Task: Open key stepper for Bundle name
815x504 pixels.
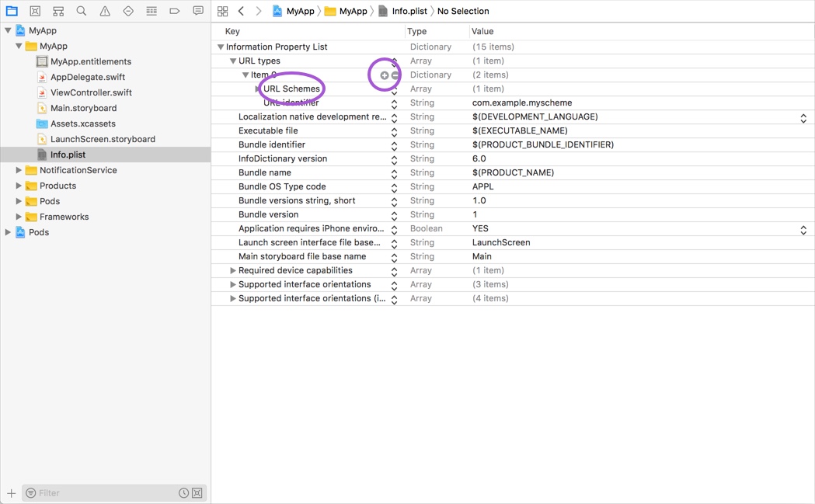Action: pos(394,173)
